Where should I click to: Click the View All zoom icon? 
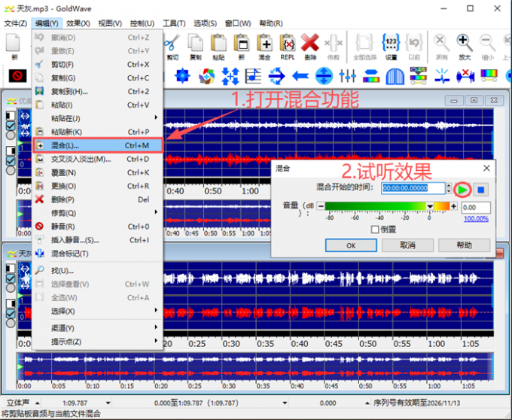click(441, 46)
